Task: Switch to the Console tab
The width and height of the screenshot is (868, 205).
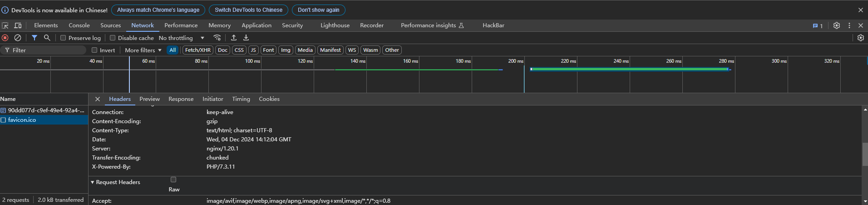Action: coord(79,25)
